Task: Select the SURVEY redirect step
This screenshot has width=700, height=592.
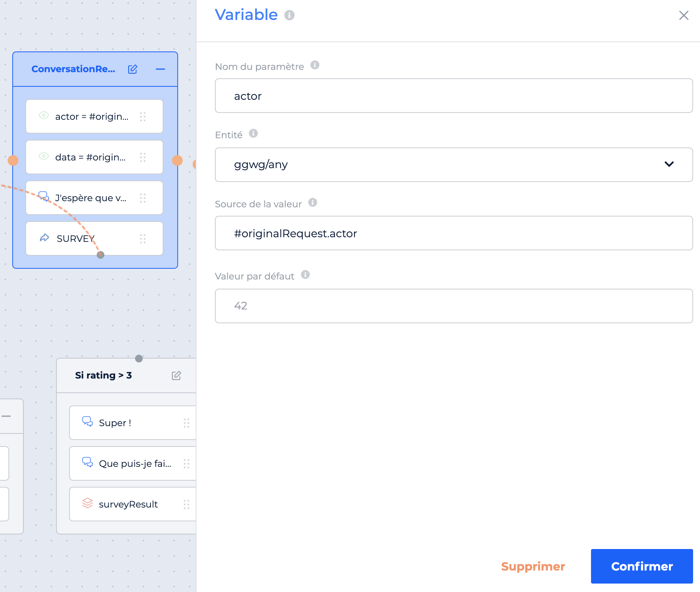Action: pos(94,238)
